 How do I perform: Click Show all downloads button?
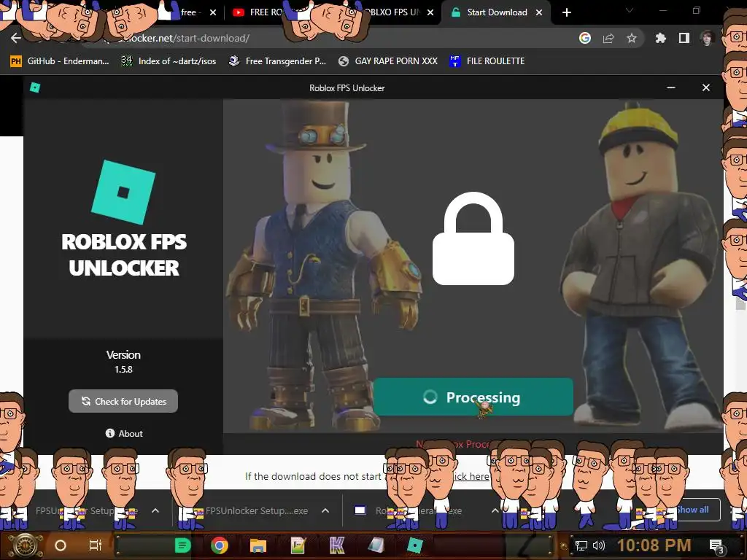coord(693,510)
